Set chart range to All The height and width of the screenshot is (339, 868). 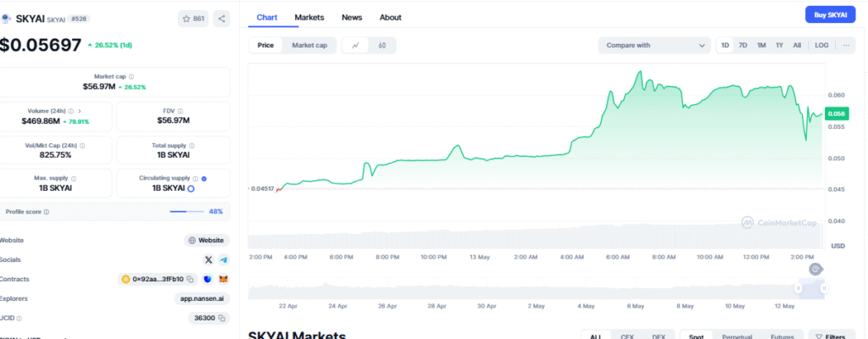(797, 46)
